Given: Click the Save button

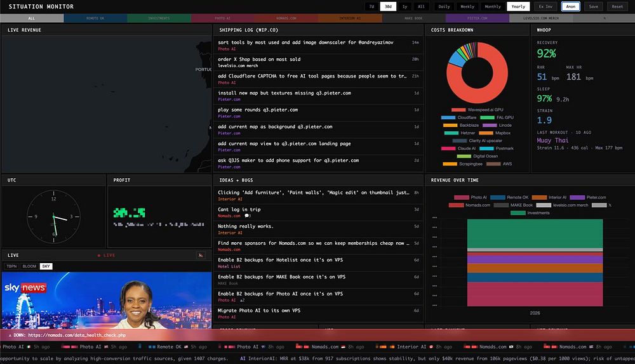Looking at the screenshot, I should pos(593,6).
